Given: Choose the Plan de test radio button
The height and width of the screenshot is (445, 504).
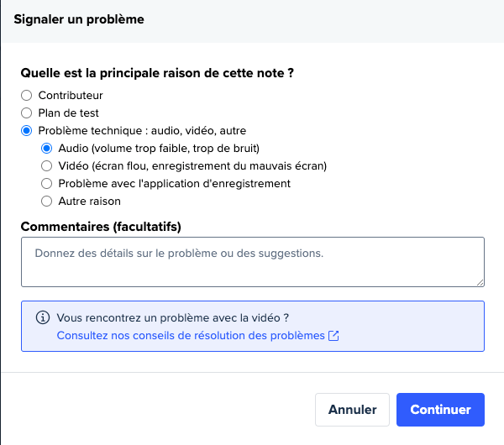Looking at the screenshot, I should 26,113.
